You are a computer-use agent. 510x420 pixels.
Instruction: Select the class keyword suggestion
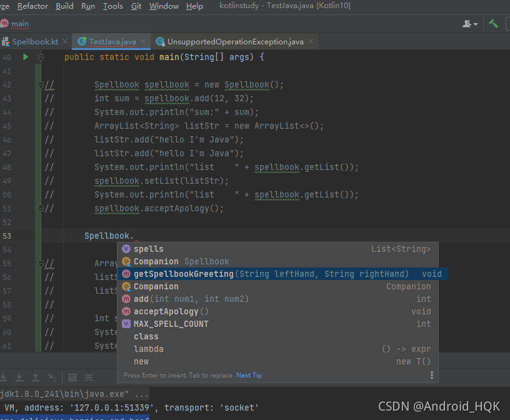pyautogui.click(x=277, y=336)
